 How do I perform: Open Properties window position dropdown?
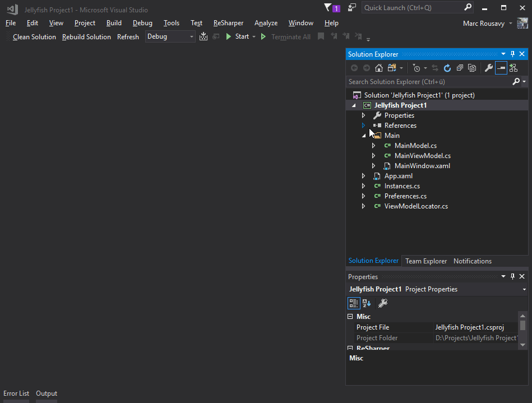[503, 276]
